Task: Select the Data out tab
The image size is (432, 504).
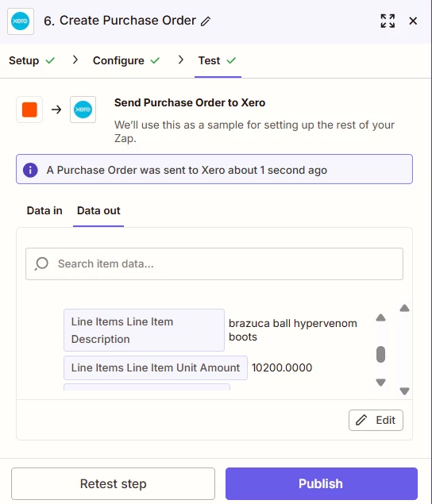Action: 98,210
